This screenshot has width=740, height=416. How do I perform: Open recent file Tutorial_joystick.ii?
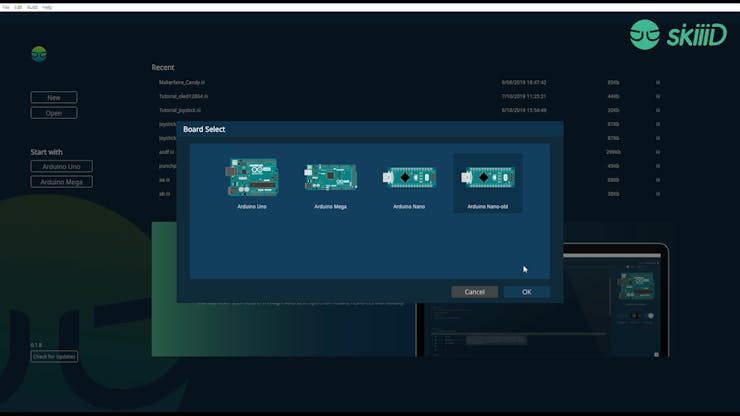click(x=179, y=110)
